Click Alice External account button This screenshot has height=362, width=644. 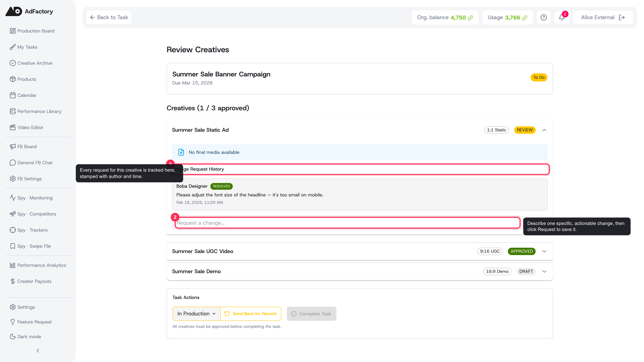click(603, 17)
